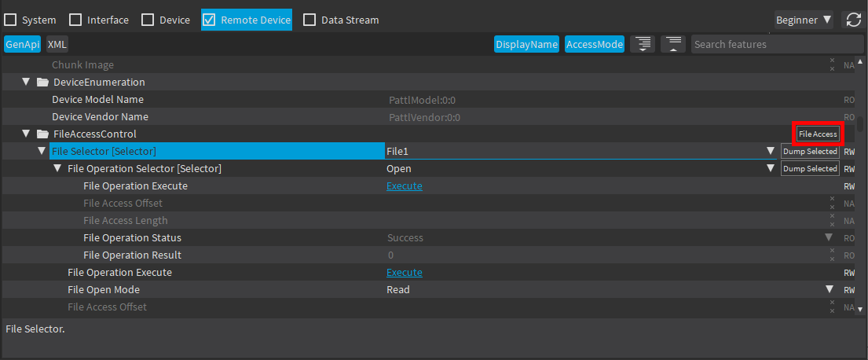The width and height of the screenshot is (868, 360).
Task: Uncheck the Remote Device checkbox
Action: point(209,20)
